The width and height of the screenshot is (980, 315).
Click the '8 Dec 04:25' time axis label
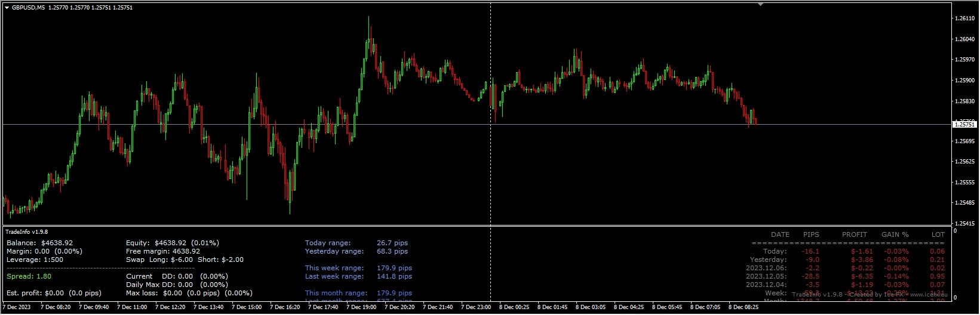pyautogui.click(x=629, y=308)
